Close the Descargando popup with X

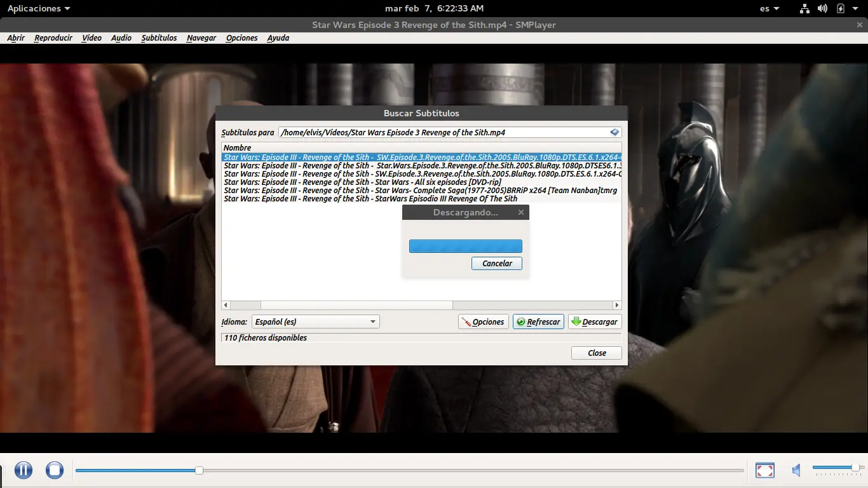click(x=521, y=212)
